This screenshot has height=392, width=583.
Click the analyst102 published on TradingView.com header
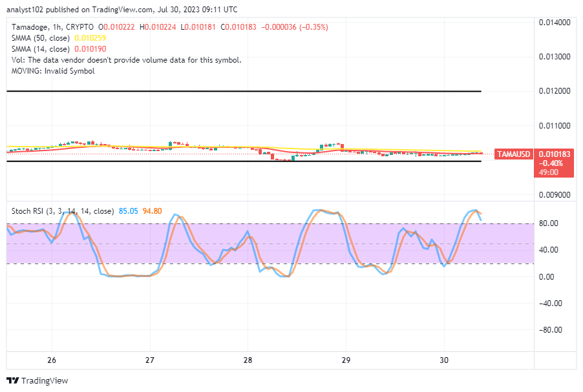coord(122,10)
